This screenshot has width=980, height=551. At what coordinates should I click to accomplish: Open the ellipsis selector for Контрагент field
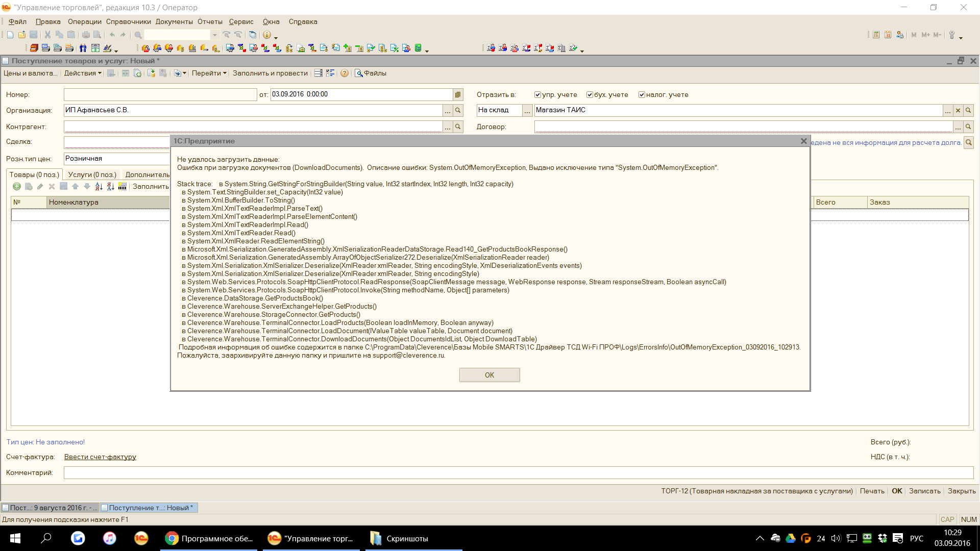(x=448, y=127)
